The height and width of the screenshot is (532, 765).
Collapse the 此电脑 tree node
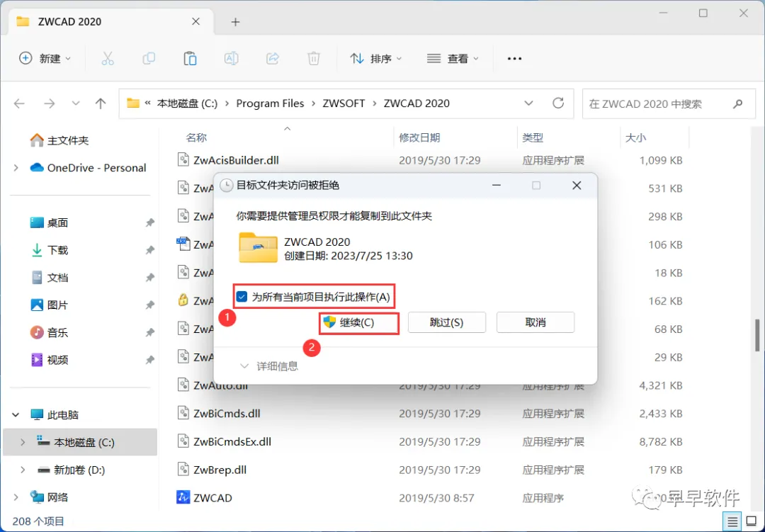pos(16,415)
